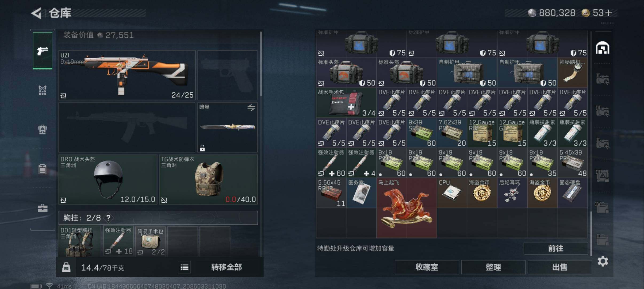Open the 收藏室 collection room
This screenshot has width=644, height=289.
[427, 267]
